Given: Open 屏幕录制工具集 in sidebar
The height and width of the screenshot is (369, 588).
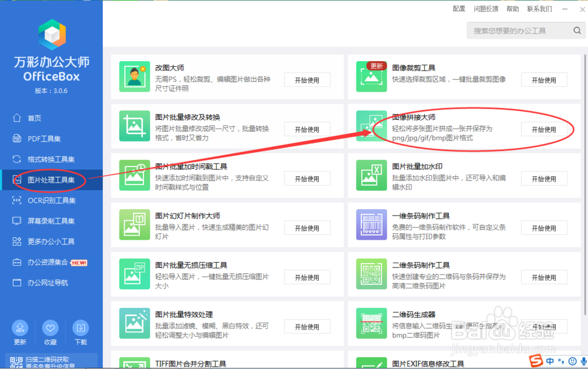Looking at the screenshot, I should (51, 221).
